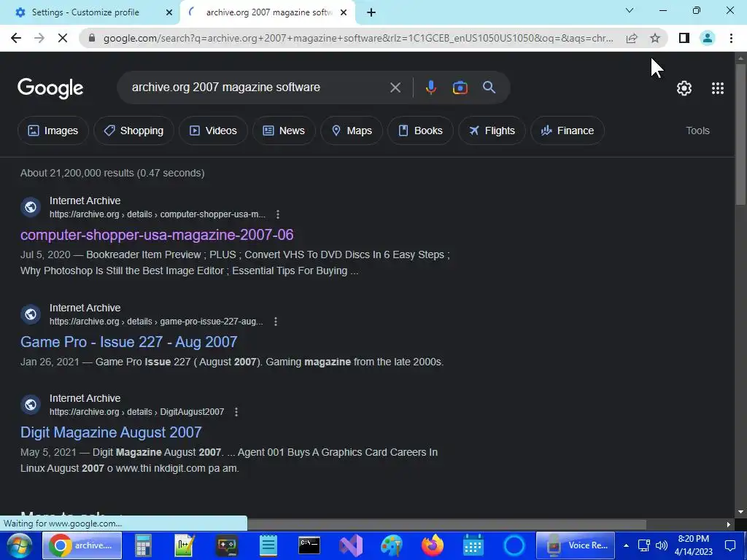Image resolution: width=747 pixels, height=560 pixels.
Task: Open the Flights search filter
Action: pyautogui.click(x=492, y=131)
